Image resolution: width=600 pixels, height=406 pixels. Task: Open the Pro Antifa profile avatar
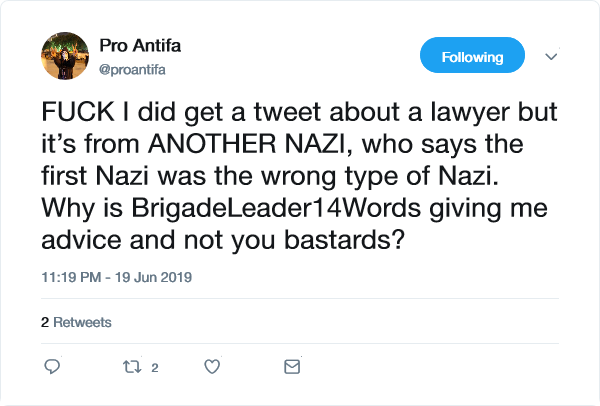click(64, 56)
